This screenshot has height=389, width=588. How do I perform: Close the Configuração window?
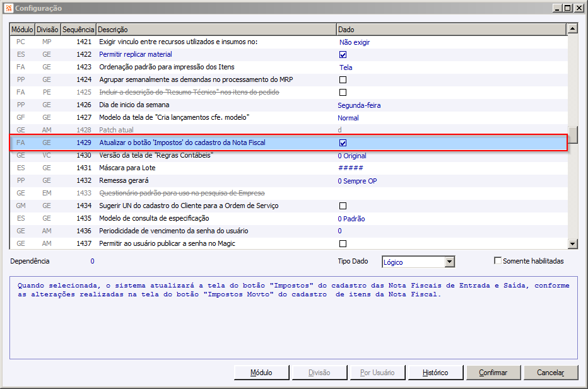tap(579, 8)
